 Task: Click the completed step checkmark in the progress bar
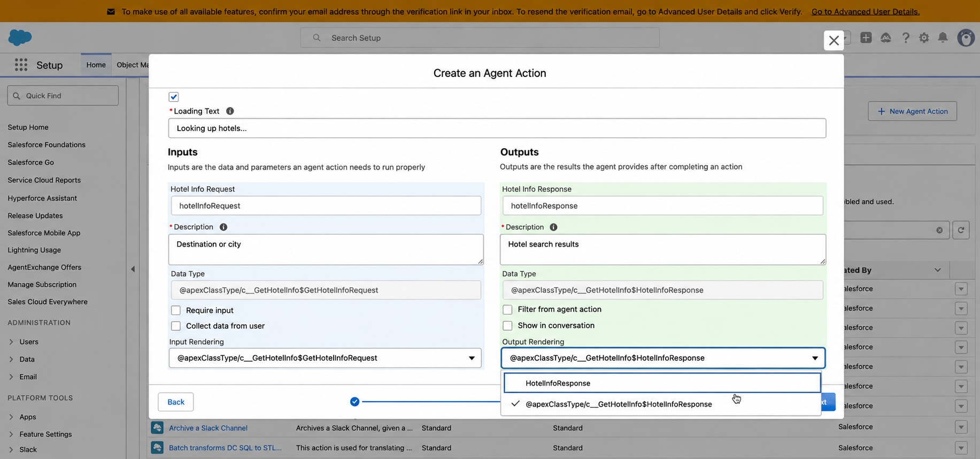click(354, 401)
